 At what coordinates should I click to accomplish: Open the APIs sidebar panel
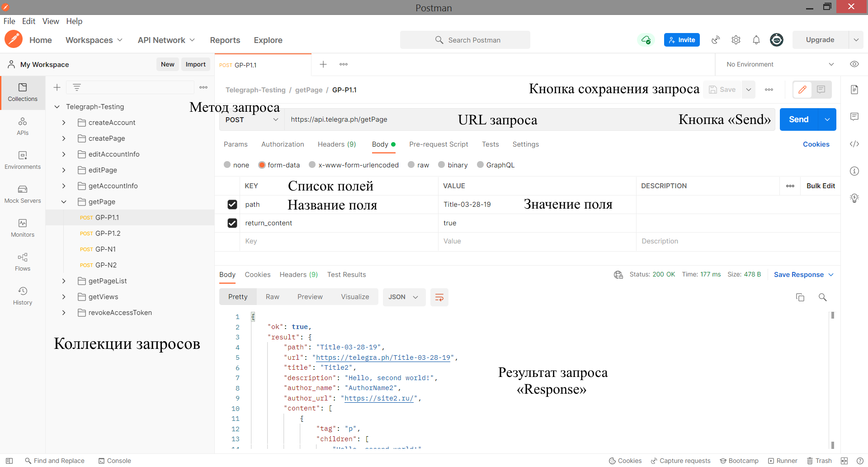[x=23, y=127]
